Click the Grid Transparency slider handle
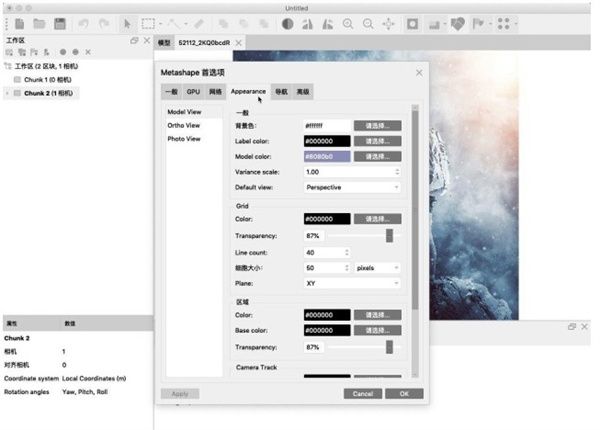Screen dimensions: 600x430 coord(389,236)
